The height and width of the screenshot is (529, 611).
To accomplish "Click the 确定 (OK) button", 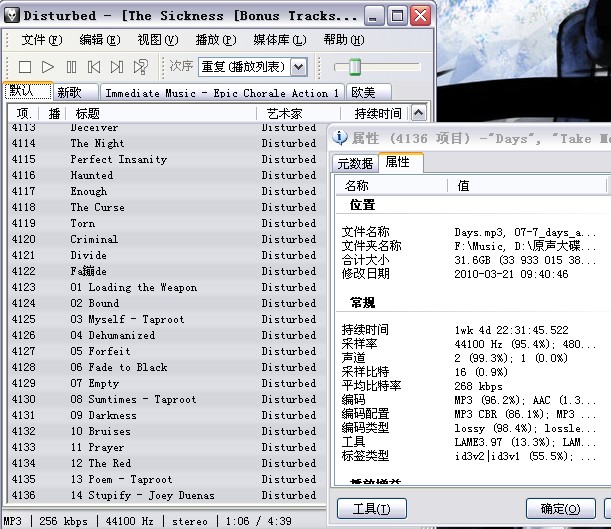I will [x=559, y=509].
